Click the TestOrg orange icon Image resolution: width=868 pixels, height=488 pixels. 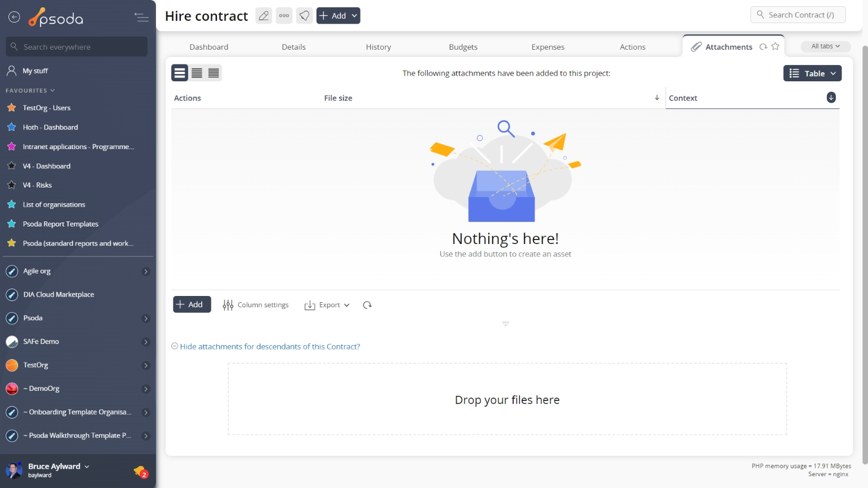pyautogui.click(x=12, y=365)
